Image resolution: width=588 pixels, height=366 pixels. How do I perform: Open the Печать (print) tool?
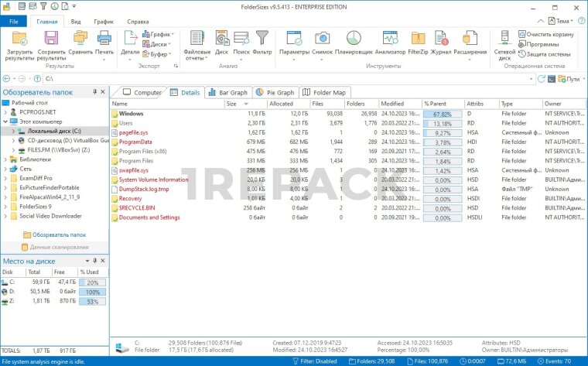pyautogui.click(x=104, y=40)
